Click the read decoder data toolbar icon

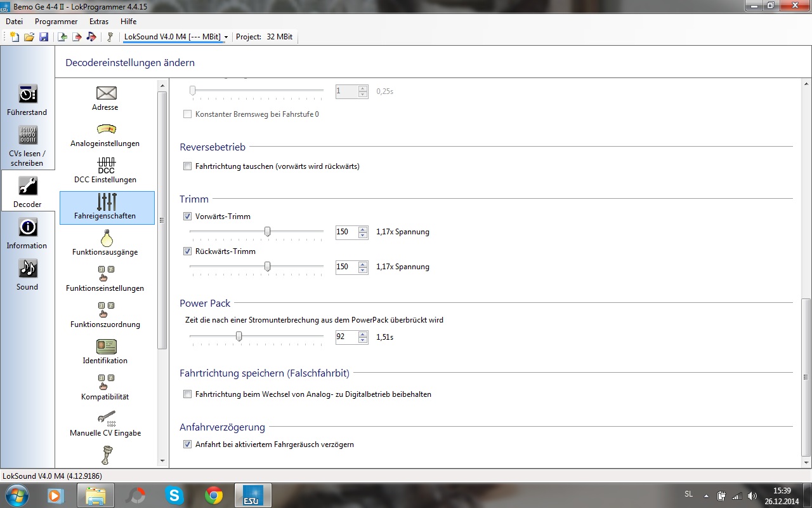[x=63, y=37]
